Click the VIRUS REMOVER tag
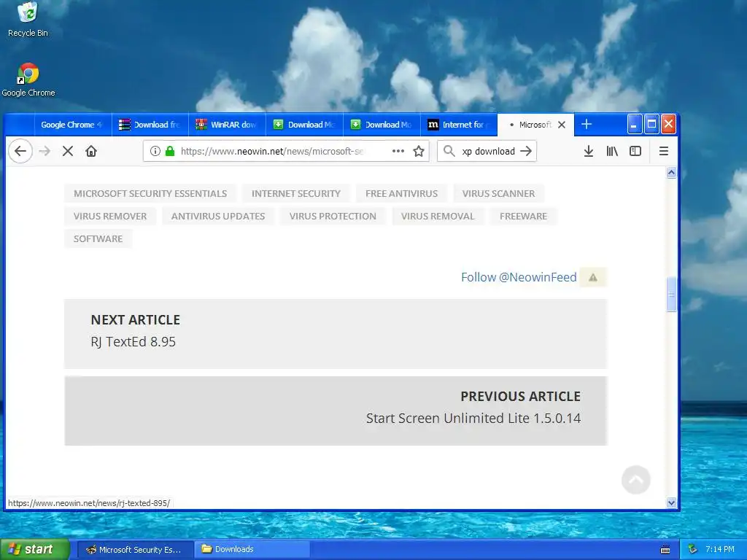The height and width of the screenshot is (560, 747). (110, 216)
